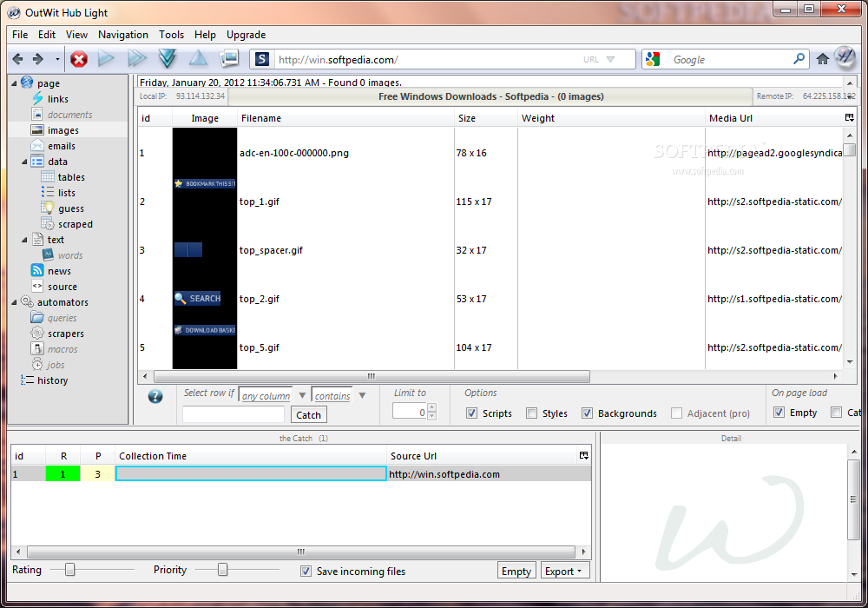Go to the home page icon
Image resolution: width=868 pixels, height=608 pixels.
click(823, 59)
